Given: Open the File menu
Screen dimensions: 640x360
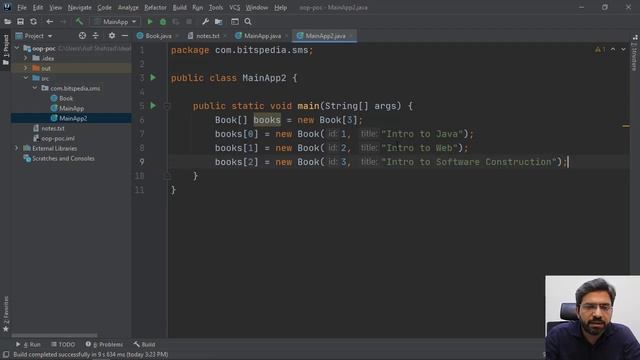Looking at the screenshot, I should [22, 7].
